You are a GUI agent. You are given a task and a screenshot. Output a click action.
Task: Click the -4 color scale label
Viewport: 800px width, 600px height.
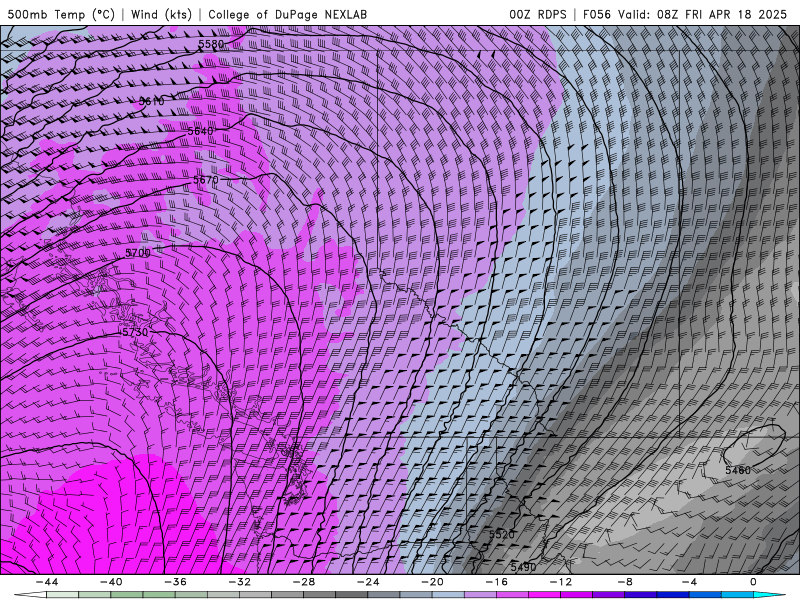coord(689,582)
